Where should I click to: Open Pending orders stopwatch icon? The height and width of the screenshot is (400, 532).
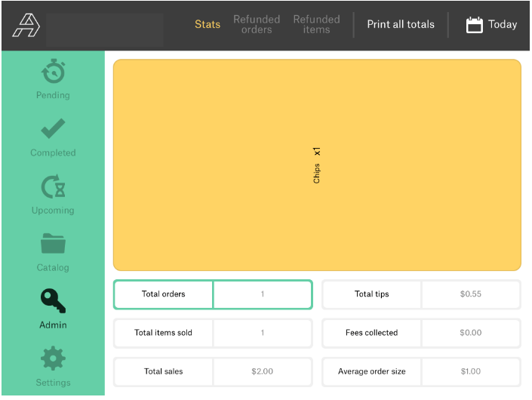point(53,72)
